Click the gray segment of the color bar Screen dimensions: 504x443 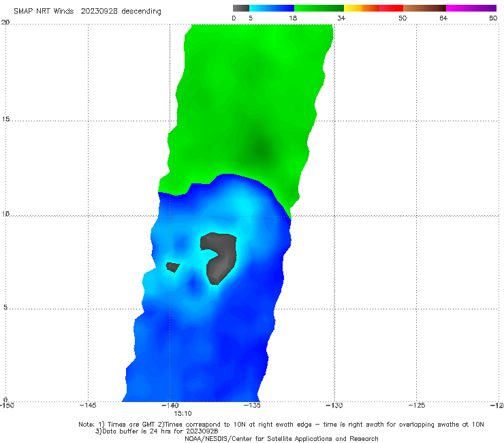(241, 8)
